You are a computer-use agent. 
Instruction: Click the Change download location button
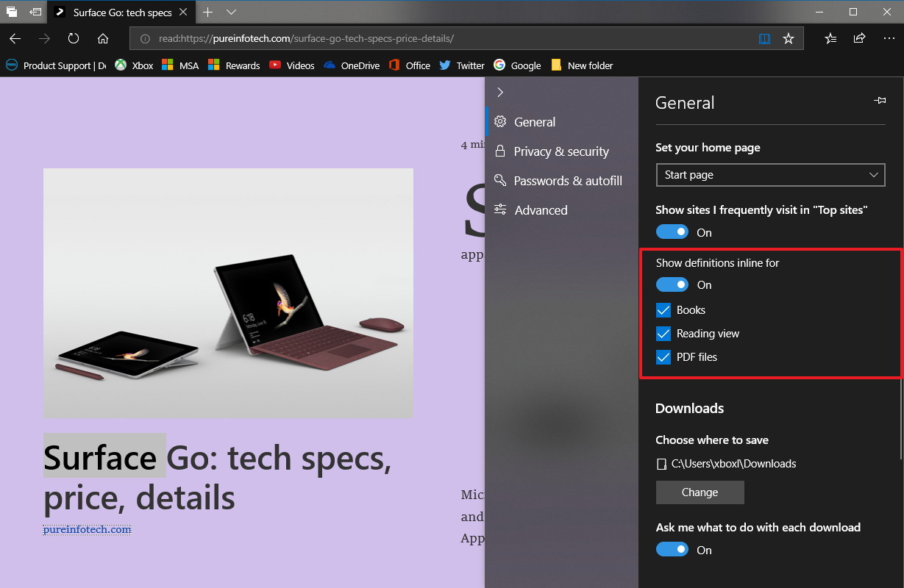click(700, 492)
